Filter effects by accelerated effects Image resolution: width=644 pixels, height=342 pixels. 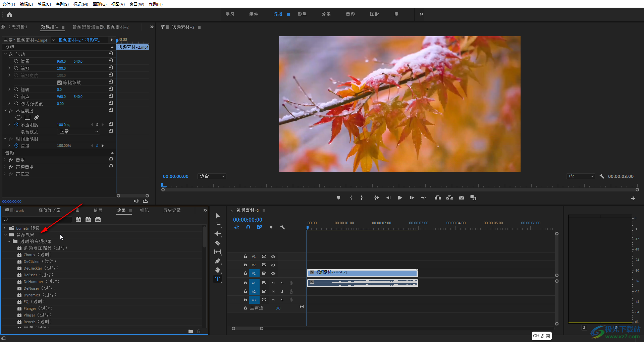pyautogui.click(x=78, y=220)
